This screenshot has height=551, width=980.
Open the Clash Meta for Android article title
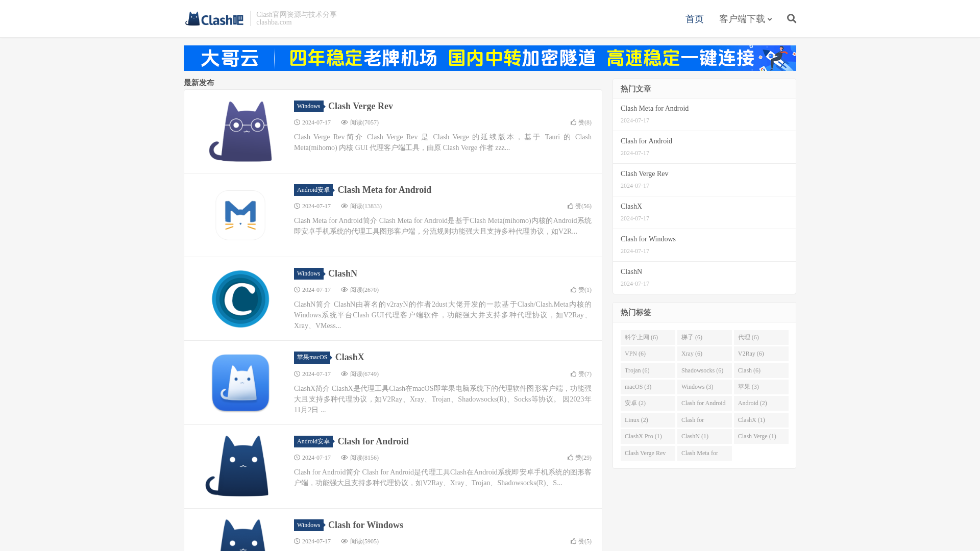[x=384, y=190]
